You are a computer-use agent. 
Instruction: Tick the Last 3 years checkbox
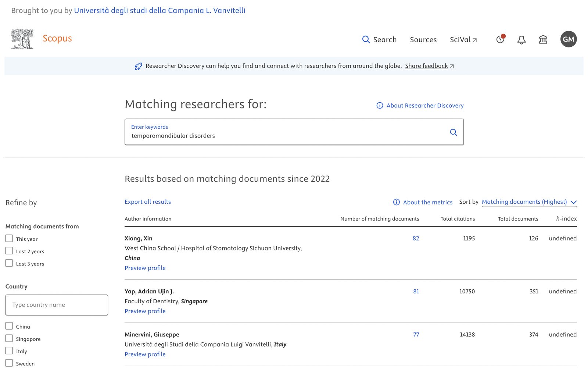9,263
